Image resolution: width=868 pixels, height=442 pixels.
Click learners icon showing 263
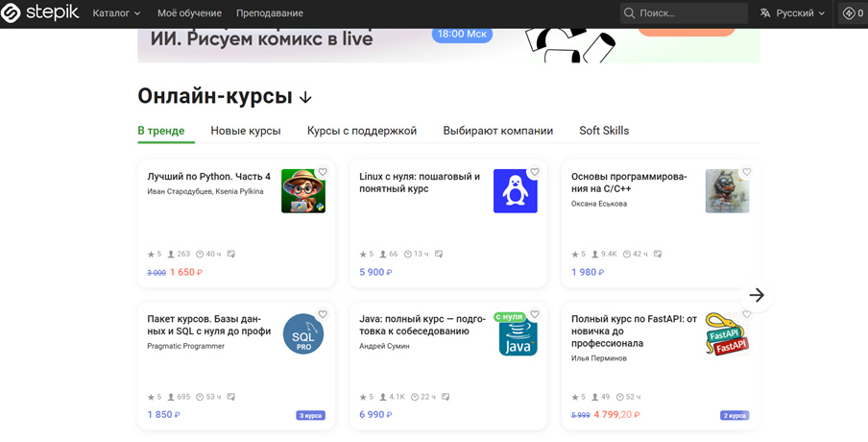pos(171,255)
